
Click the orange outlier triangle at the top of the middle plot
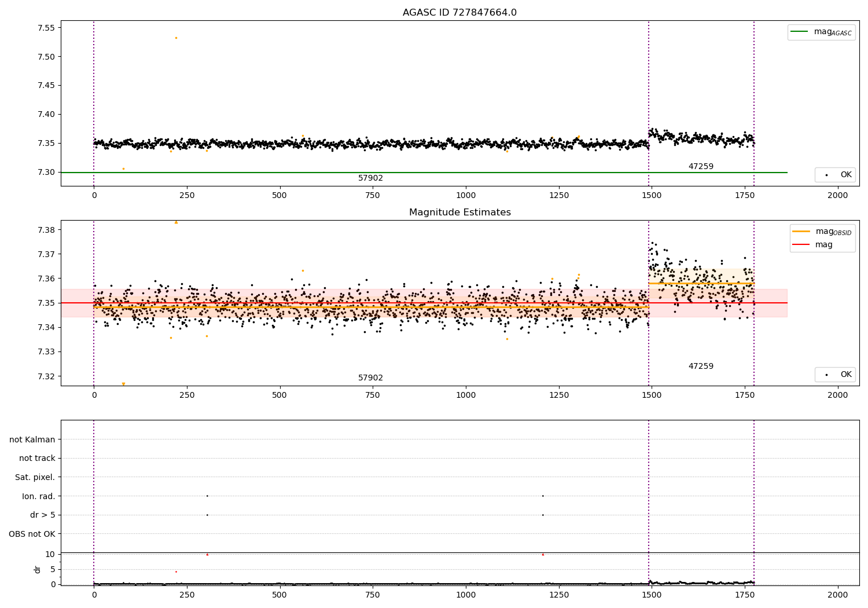pos(176,222)
